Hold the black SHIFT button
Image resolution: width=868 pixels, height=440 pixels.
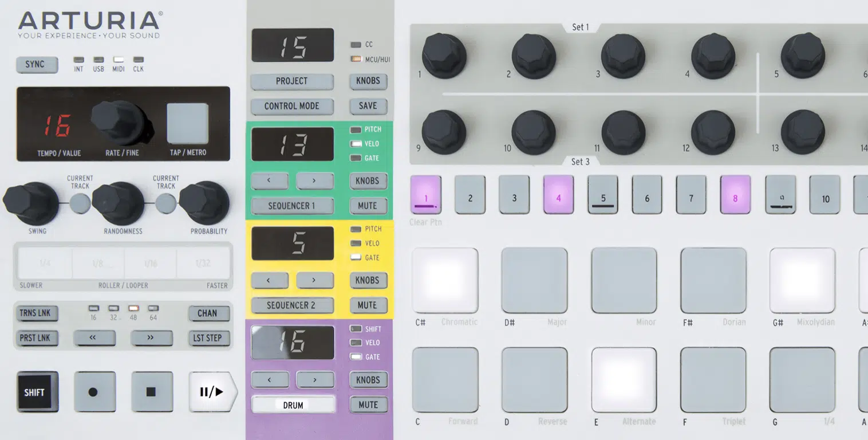point(37,392)
